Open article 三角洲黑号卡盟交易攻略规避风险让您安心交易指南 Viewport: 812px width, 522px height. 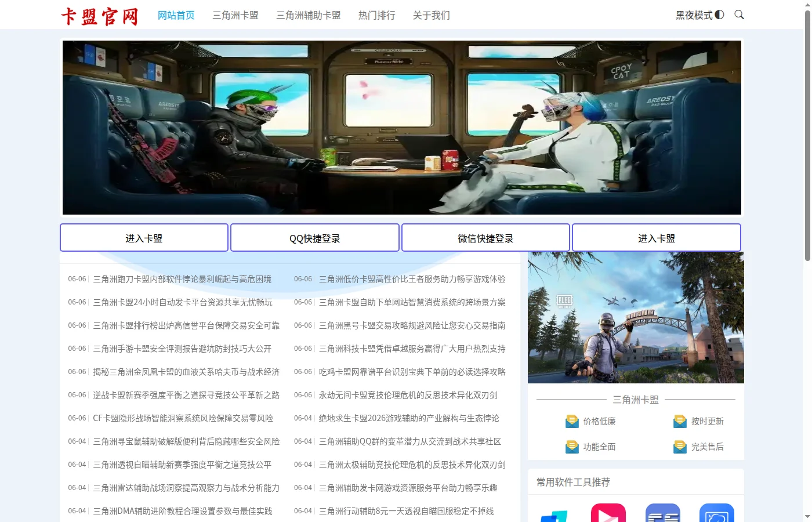[412, 325]
